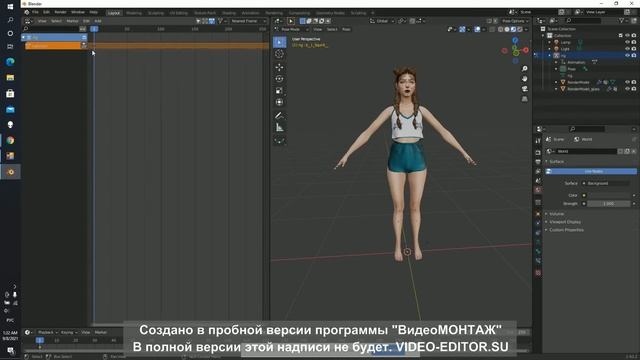Toggle viewport overlays button
The height and width of the screenshot is (360, 640).
(x=477, y=29)
